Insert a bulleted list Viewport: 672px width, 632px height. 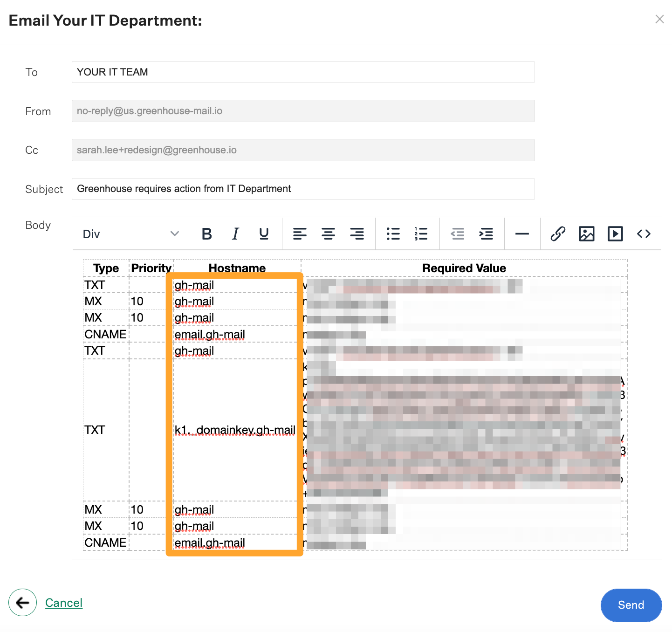(393, 234)
